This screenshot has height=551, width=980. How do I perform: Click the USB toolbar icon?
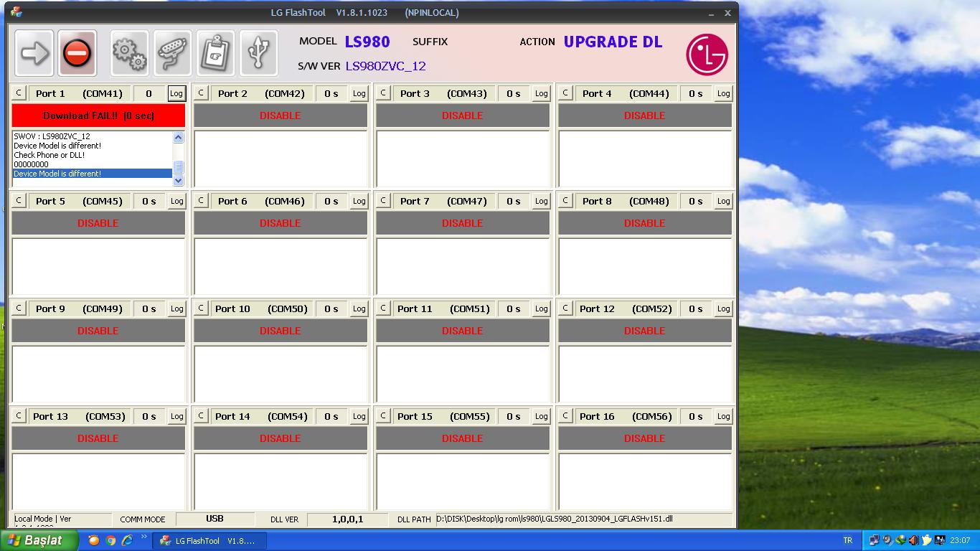click(258, 53)
